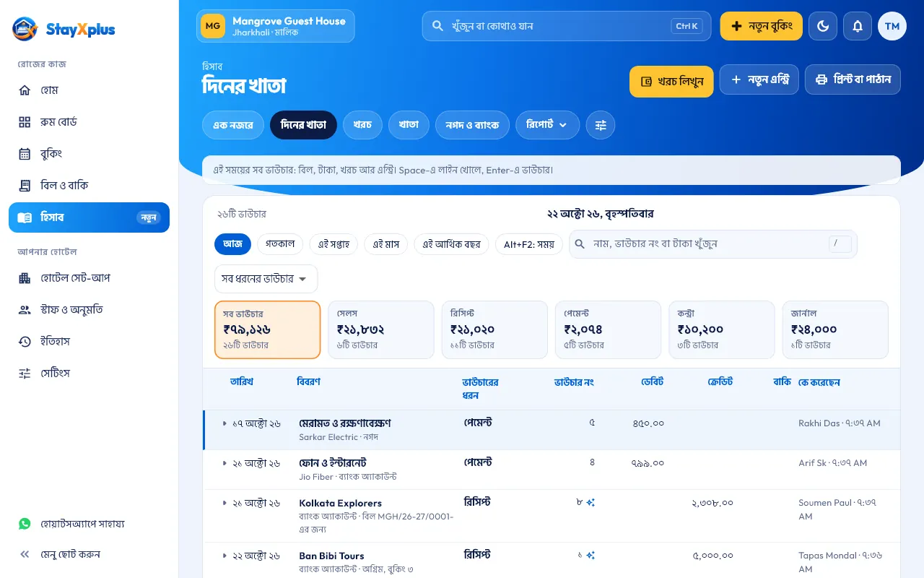This screenshot has width=924, height=578.
Task: Click প্রিন্ট বা পাঠান button
Action: click(853, 79)
